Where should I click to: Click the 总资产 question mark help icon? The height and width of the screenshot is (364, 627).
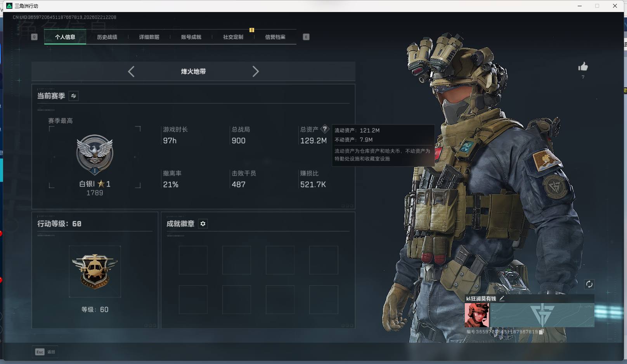[x=325, y=129]
